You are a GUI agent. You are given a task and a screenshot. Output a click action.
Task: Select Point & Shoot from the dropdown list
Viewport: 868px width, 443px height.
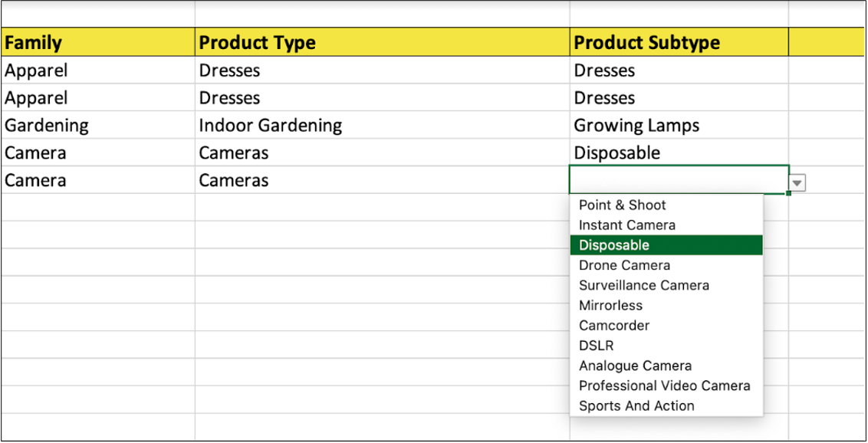pyautogui.click(x=622, y=205)
